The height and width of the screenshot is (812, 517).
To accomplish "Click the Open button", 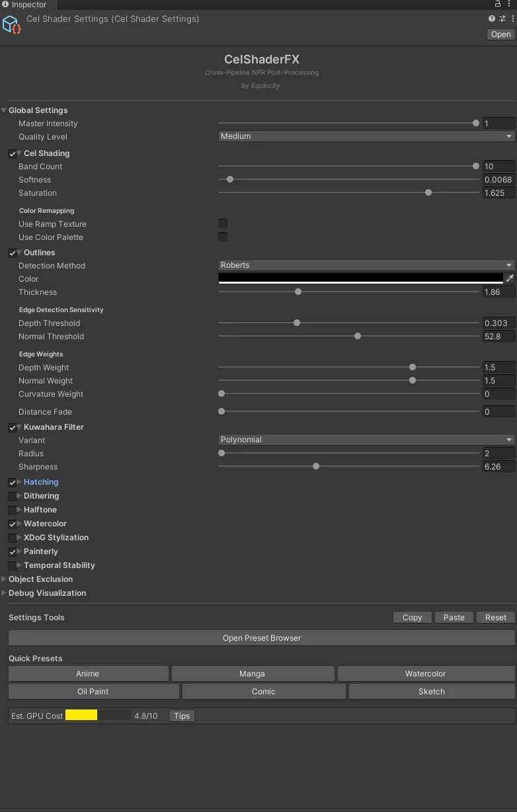I will pyautogui.click(x=500, y=34).
